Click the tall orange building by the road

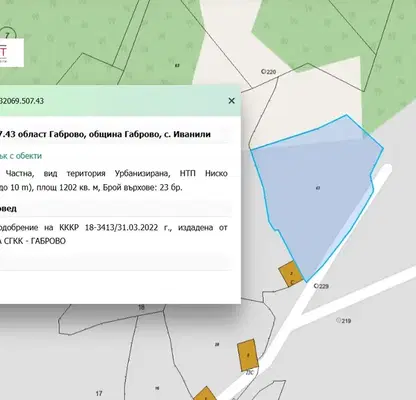(248, 355)
